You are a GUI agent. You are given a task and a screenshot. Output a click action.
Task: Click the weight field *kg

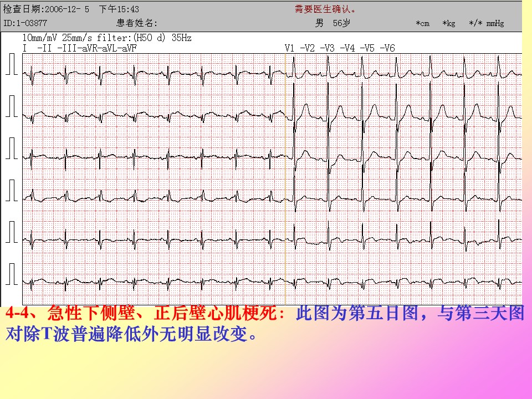[x=448, y=23]
